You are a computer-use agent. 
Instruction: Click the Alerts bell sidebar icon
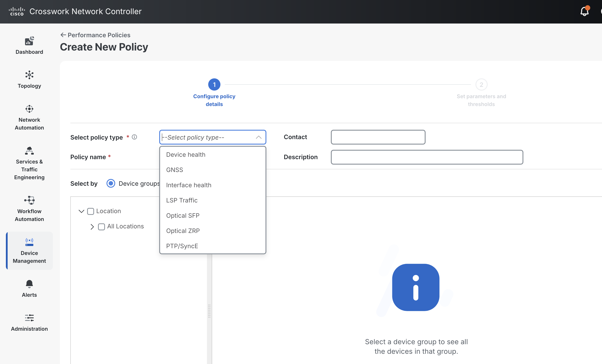29,284
